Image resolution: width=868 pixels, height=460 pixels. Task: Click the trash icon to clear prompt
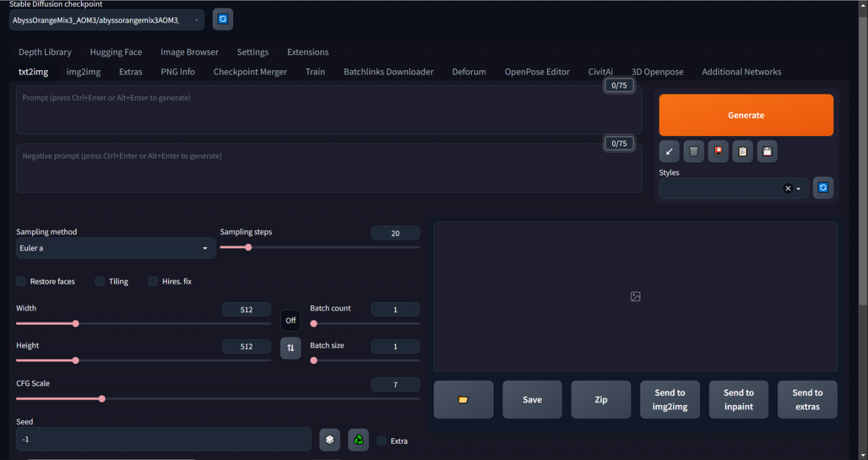(694, 151)
